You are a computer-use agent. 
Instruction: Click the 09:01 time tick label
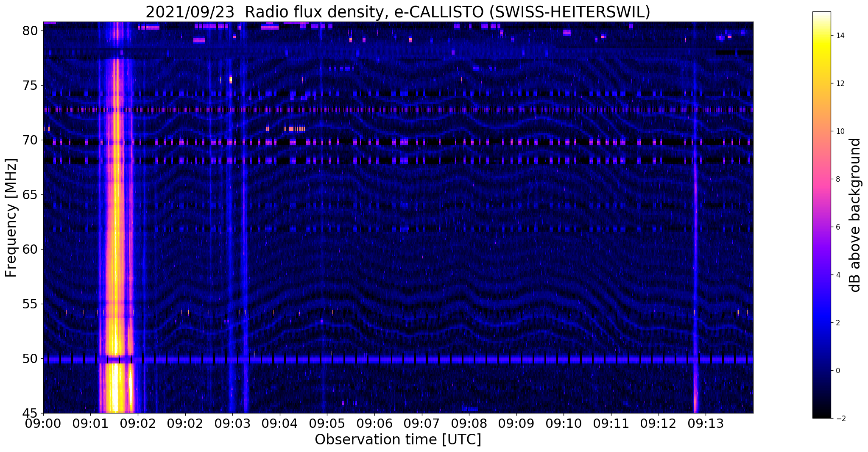click(x=90, y=424)
